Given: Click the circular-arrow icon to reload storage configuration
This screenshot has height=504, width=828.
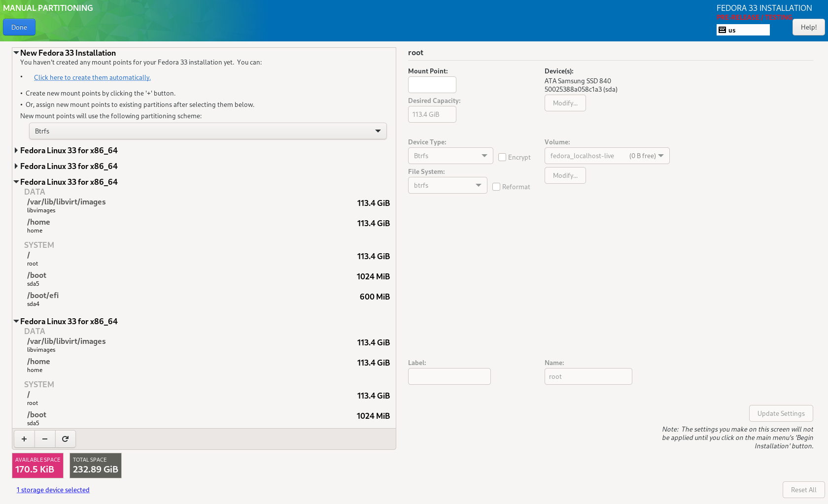Looking at the screenshot, I should tap(65, 438).
